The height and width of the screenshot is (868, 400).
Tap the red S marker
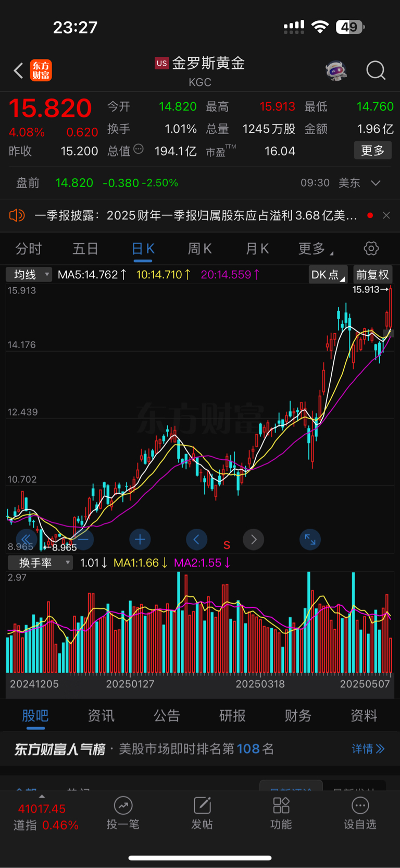click(227, 545)
